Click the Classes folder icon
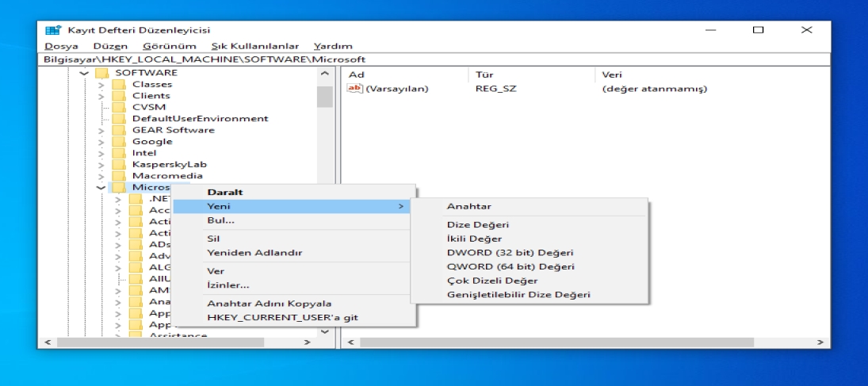Image resolution: width=868 pixels, height=386 pixels. pos(118,84)
